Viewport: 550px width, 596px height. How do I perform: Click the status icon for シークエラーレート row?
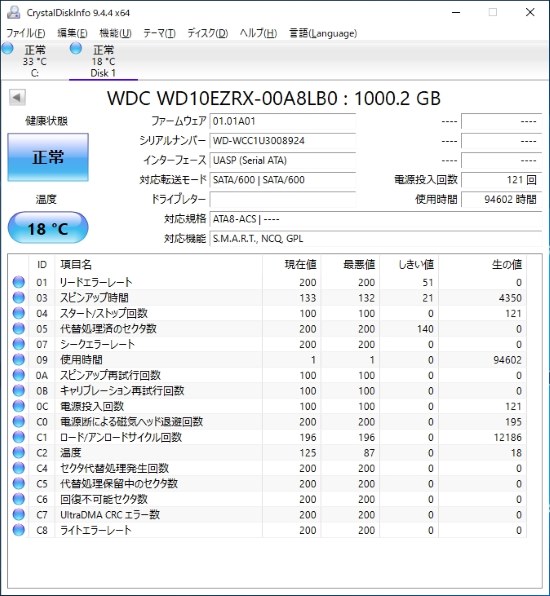coord(19,344)
